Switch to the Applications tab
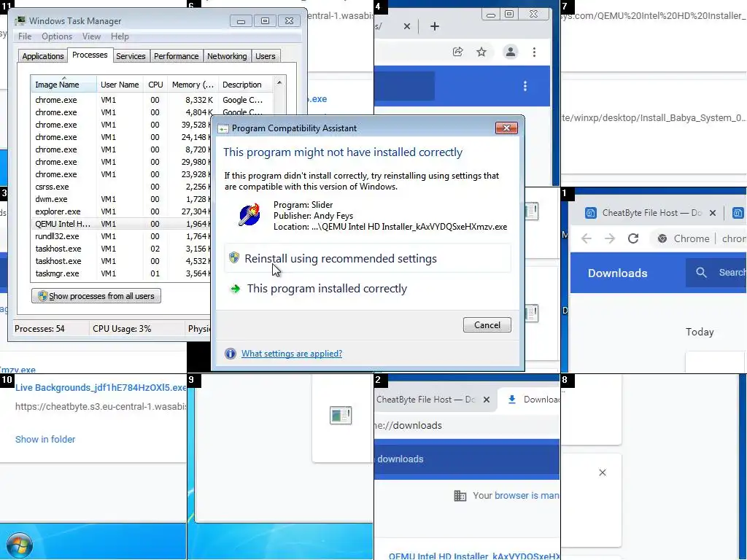Screen dimensions: 747x560 (x=43, y=56)
